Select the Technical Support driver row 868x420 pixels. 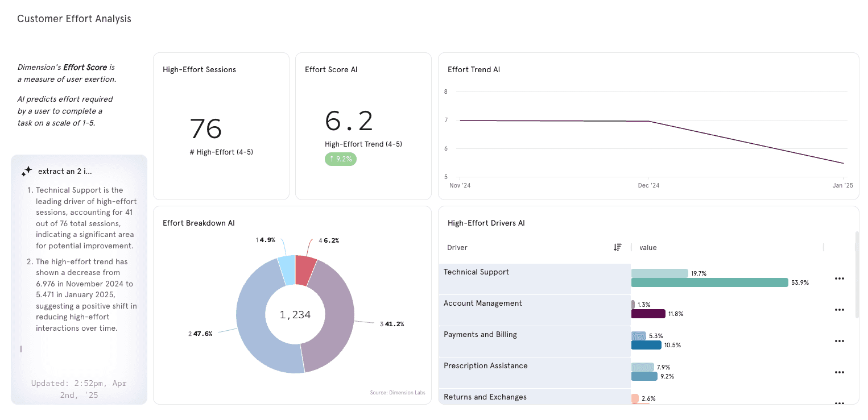click(x=535, y=278)
